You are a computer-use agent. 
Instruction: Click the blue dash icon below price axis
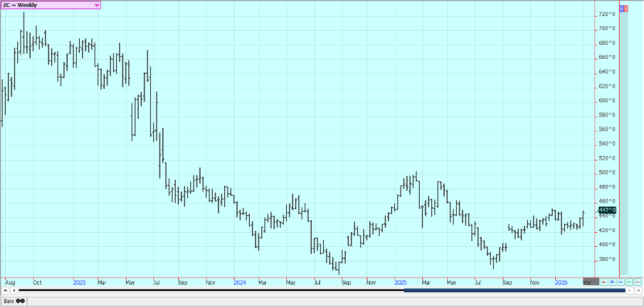click(x=620, y=281)
